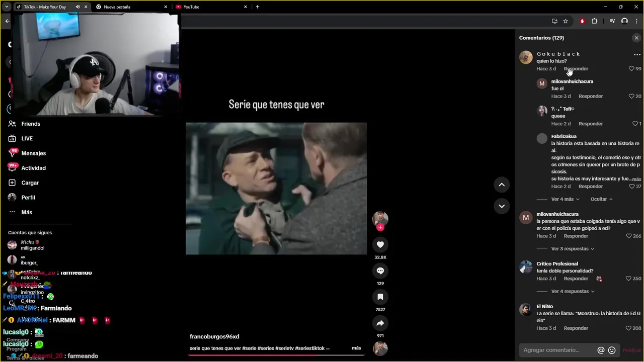Reply to Critico Profesional's comment
Image resolution: width=644 pixels, height=362 pixels.
point(576,279)
